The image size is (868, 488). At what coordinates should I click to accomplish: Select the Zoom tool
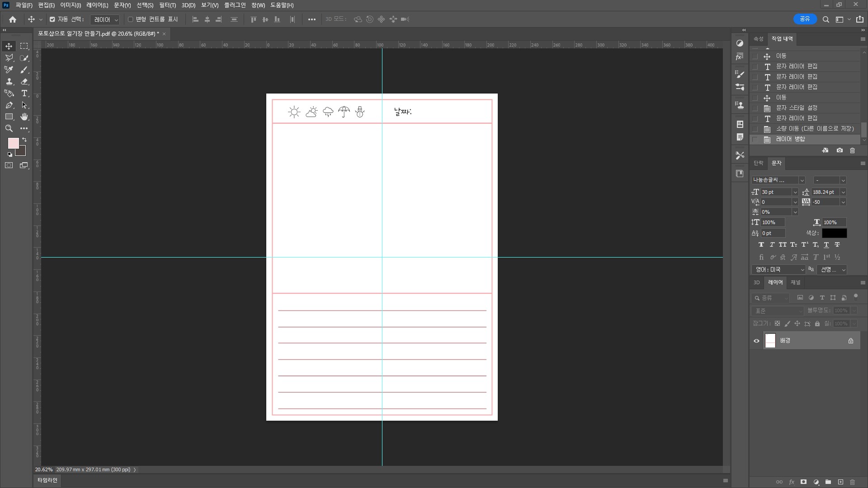pyautogui.click(x=9, y=128)
